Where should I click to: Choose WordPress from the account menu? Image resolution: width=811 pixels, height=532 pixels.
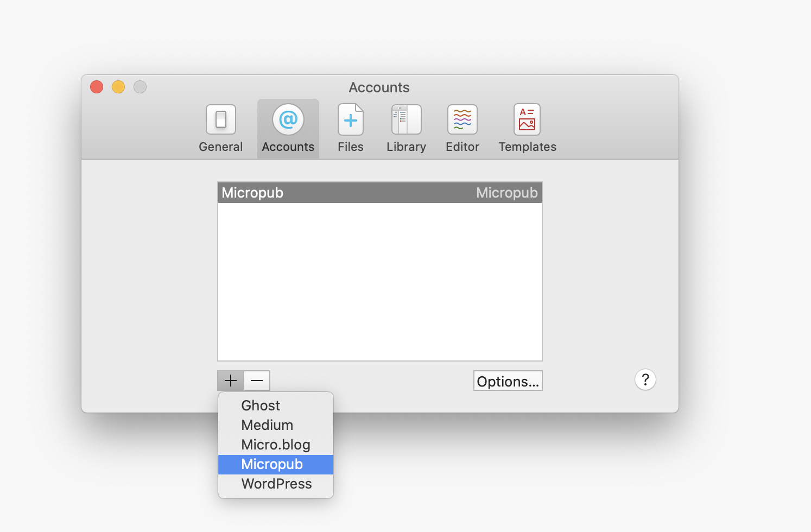click(276, 484)
